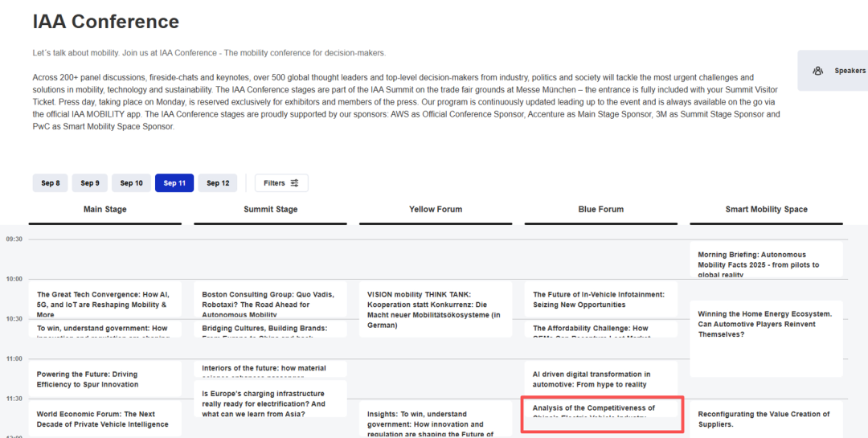The height and width of the screenshot is (438, 868).
Task: Open Main Stage To win, understand government session
Action: [x=105, y=329]
